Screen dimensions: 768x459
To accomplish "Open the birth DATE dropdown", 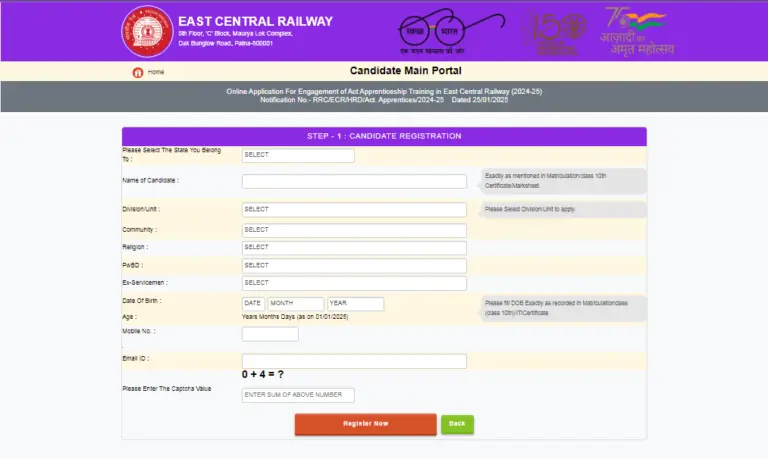I will click(253, 303).
